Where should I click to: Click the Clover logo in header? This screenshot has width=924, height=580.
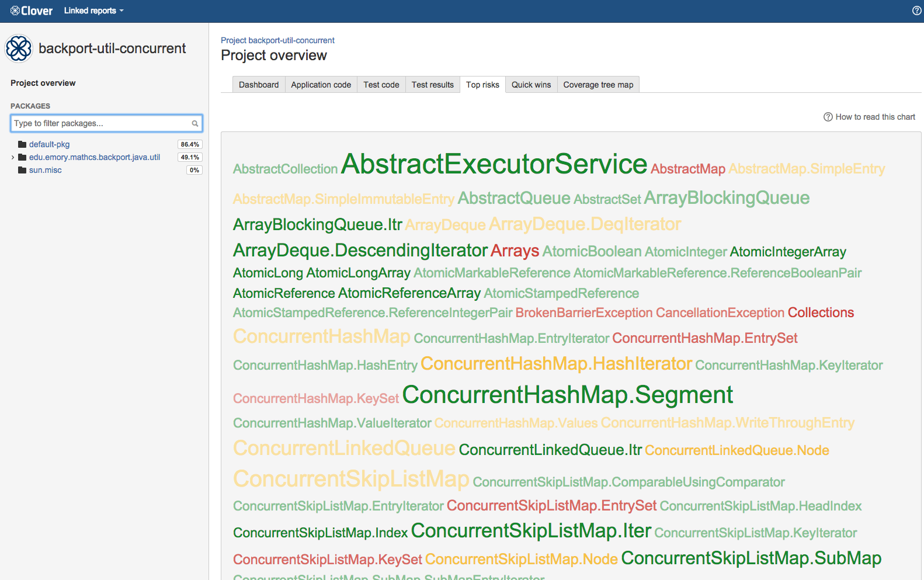coord(32,11)
